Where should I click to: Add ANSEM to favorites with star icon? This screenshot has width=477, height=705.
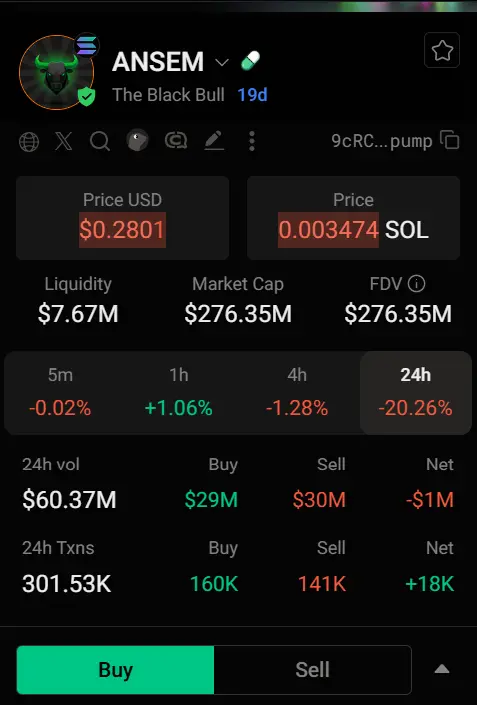441,50
